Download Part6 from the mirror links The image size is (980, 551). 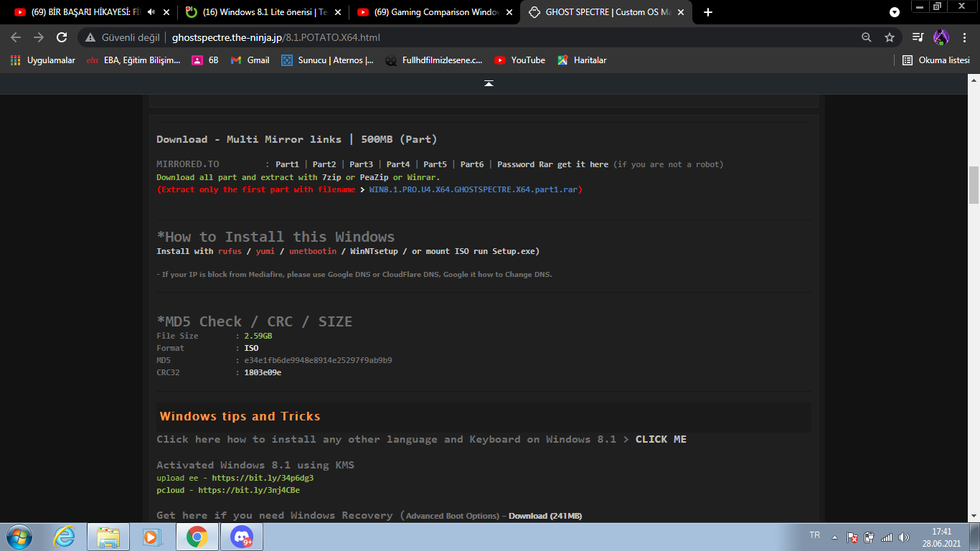[x=472, y=164]
